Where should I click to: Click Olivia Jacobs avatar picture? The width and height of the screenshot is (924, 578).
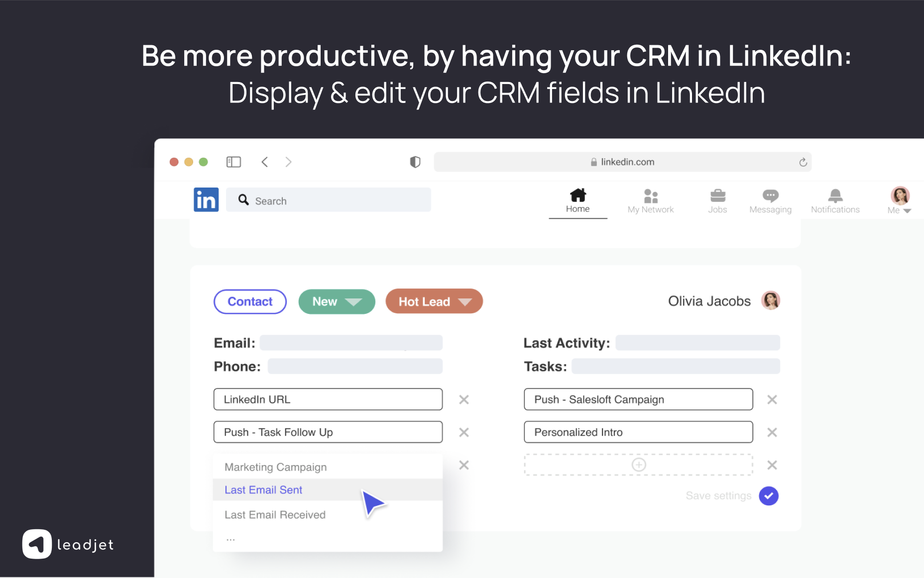(x=771, y=300)
